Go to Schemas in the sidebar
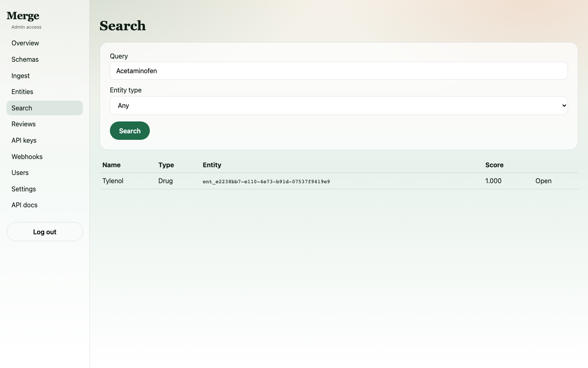The height and width of the screenshot is (368, 588). [x=45, y=59]
